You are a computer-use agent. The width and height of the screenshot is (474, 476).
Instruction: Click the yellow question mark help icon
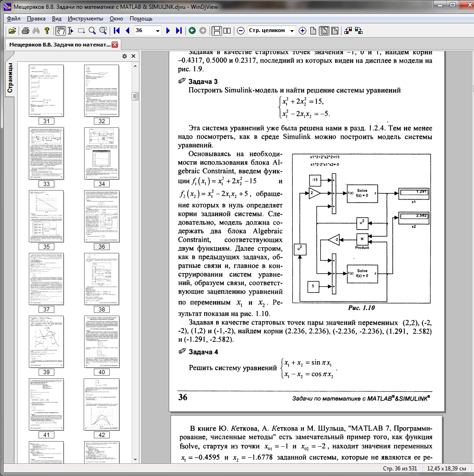pos(47,31)
